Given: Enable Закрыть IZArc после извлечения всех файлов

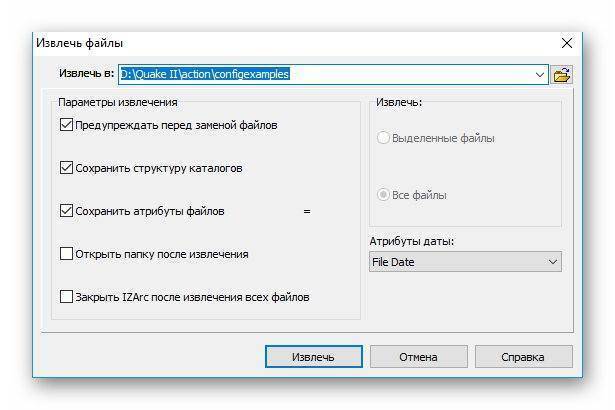Looking at the screenshot, I should click(66, 297).
